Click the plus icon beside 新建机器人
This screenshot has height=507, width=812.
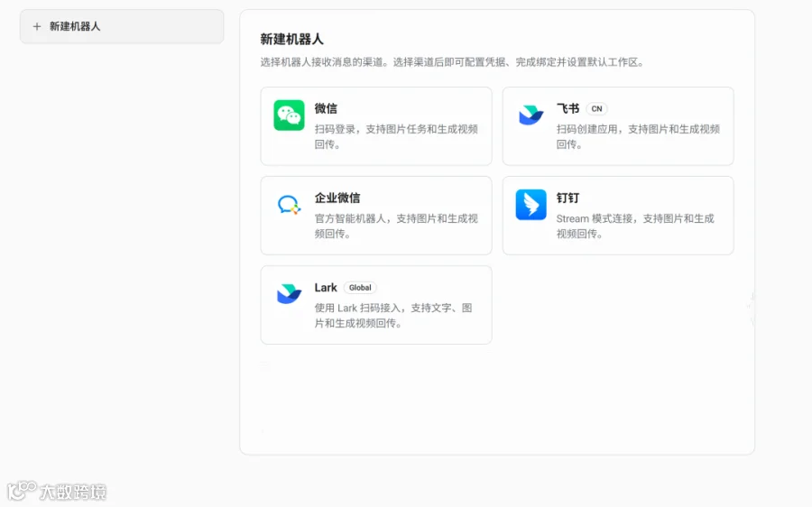37,26
